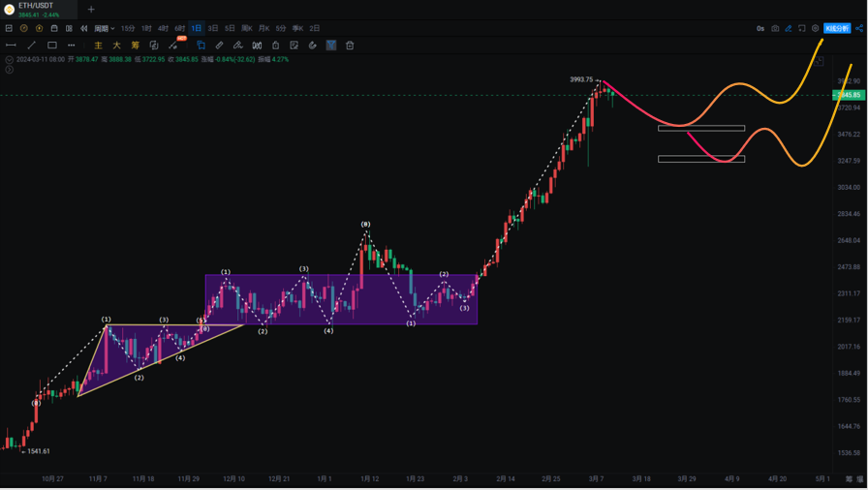The width and height of the screenshot is (868, 490).
Task: Select the horizontal line drawing tool
Action: tap(11, 46)
